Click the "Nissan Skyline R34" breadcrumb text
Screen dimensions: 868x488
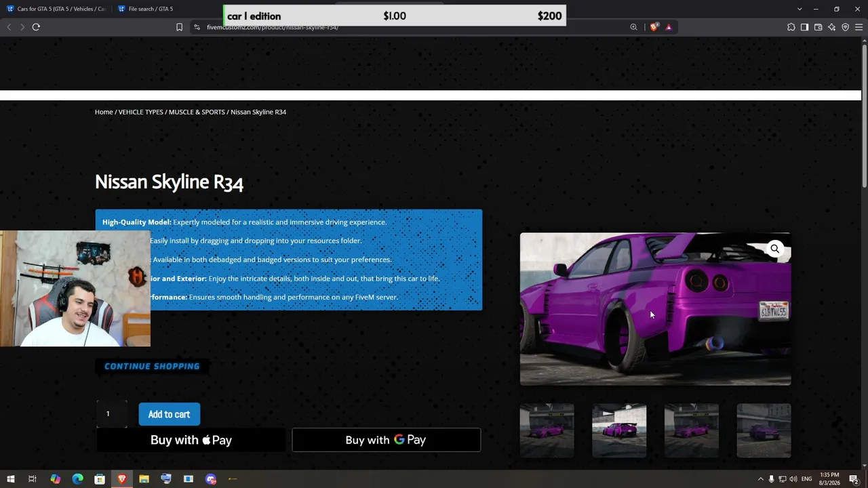coord(258,112)
